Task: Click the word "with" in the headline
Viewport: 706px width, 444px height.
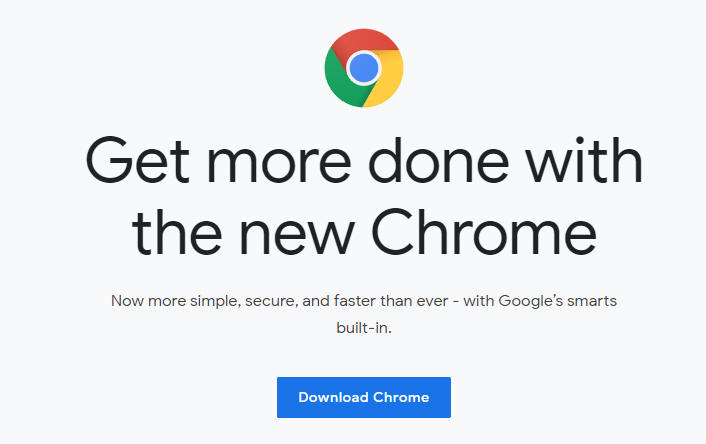Action: pos(586,163)
